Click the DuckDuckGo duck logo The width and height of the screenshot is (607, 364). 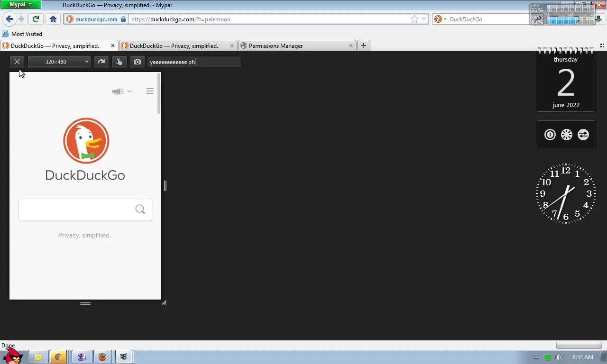pyautogui.click(x=86, y=141)
